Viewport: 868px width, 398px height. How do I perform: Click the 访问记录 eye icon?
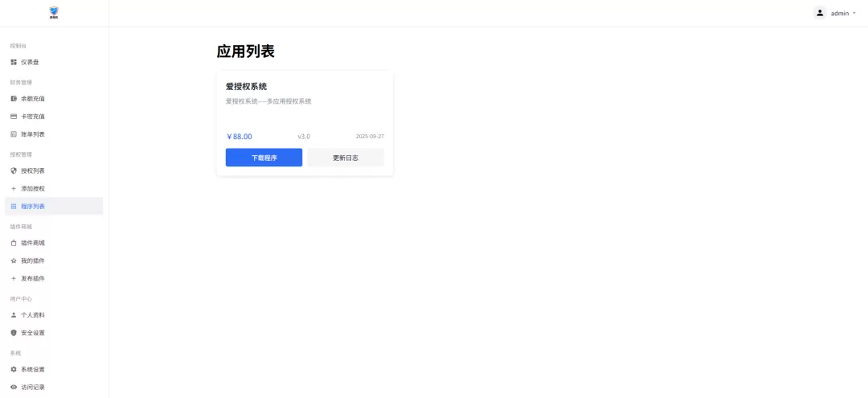click(14, 387)
